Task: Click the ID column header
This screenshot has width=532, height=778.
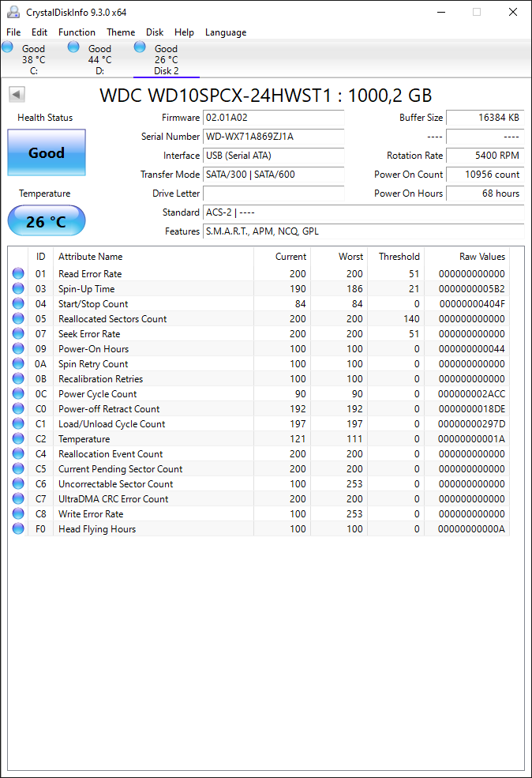Action: pos(41,257)
